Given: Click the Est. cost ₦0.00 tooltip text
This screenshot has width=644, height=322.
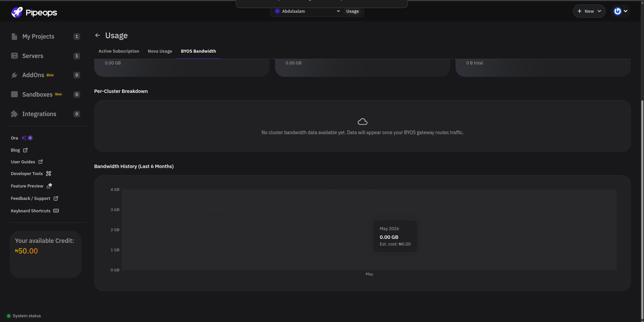Looking at the screenshot, I should click(x=395, y=244).
